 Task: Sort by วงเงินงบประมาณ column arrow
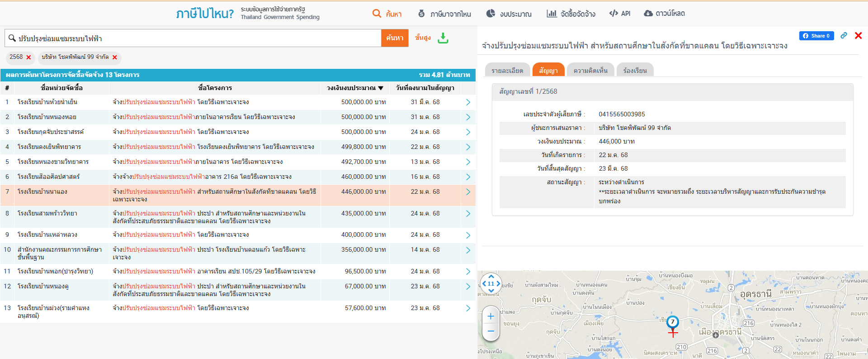[381, 88]
